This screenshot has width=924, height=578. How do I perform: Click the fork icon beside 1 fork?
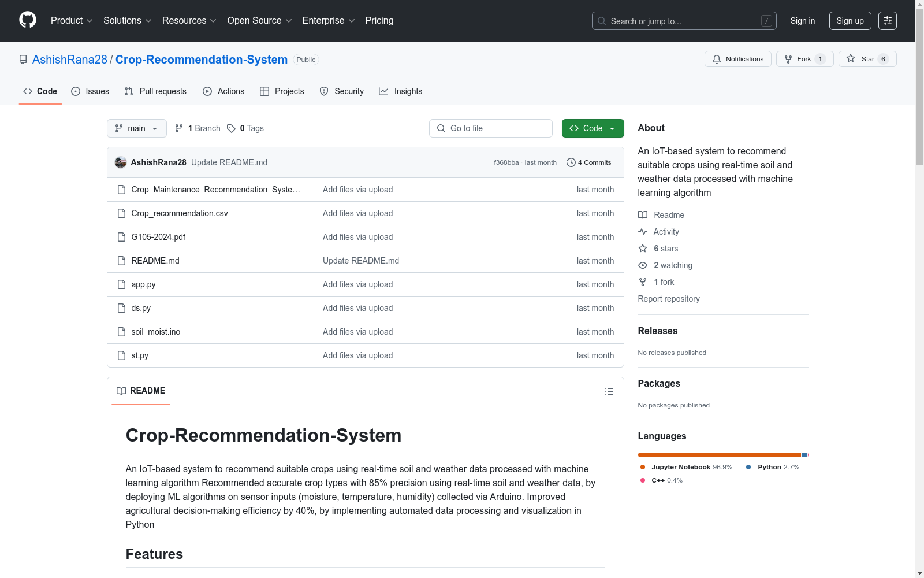(643, 282)
